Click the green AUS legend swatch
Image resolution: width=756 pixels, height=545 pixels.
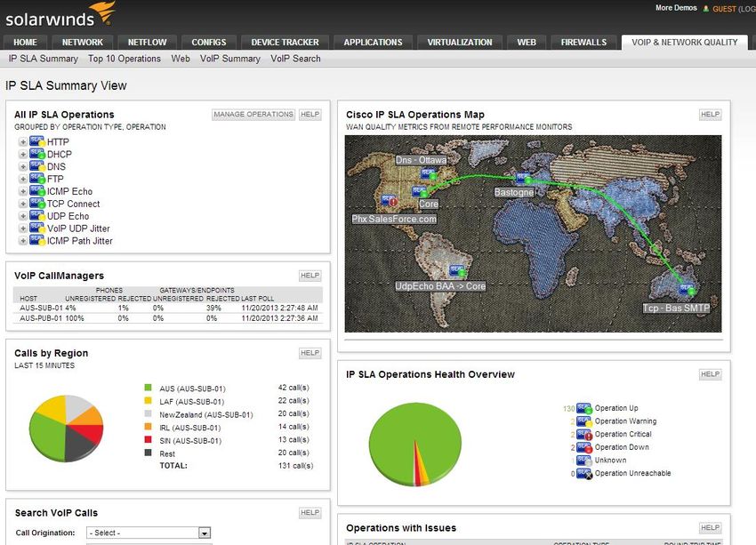pyautogui.click(x=148, y=388)
